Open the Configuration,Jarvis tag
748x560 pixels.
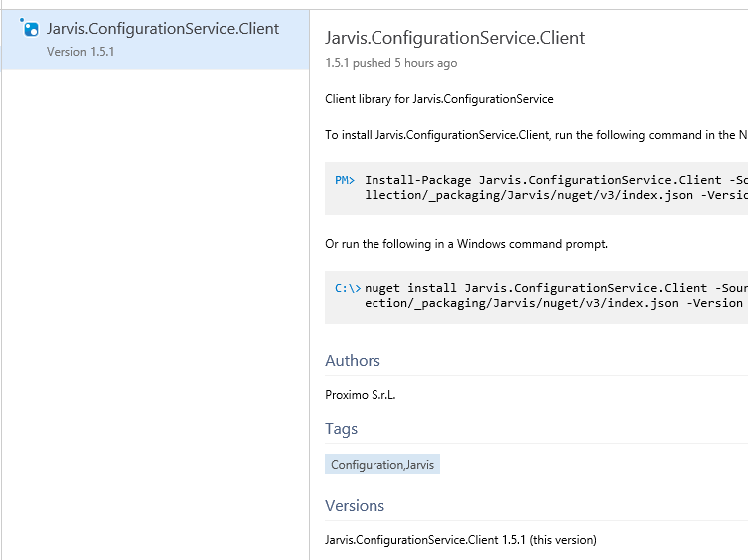(382, 465)
